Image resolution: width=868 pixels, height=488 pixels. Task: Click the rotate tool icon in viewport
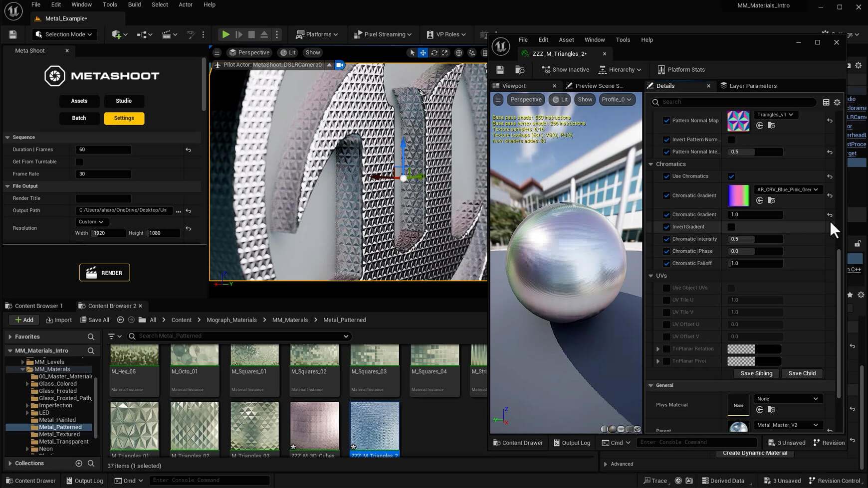click(x=434, y=53)
